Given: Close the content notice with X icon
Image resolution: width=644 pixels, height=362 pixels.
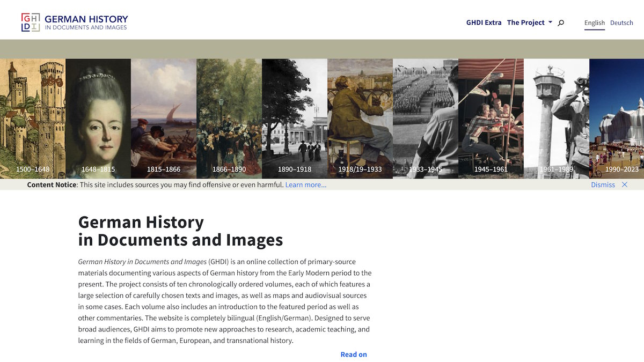Looking at the screenshot, I should pos(624,184).
